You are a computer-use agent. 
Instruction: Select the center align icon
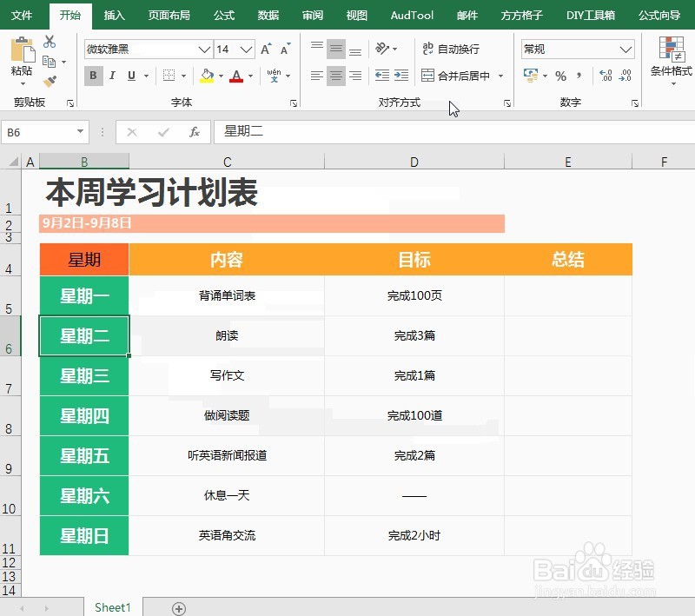(x=335, y=76)
